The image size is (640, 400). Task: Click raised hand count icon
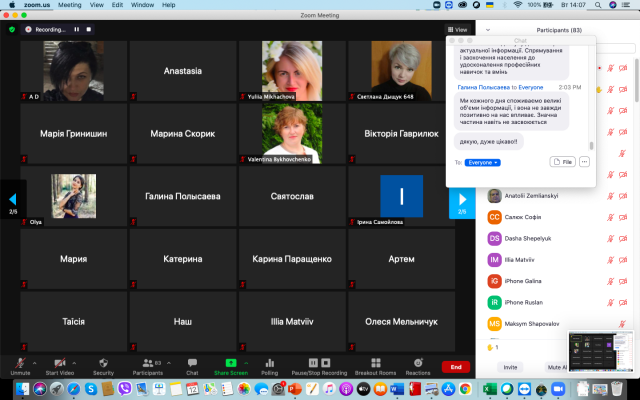coord(492,347)
